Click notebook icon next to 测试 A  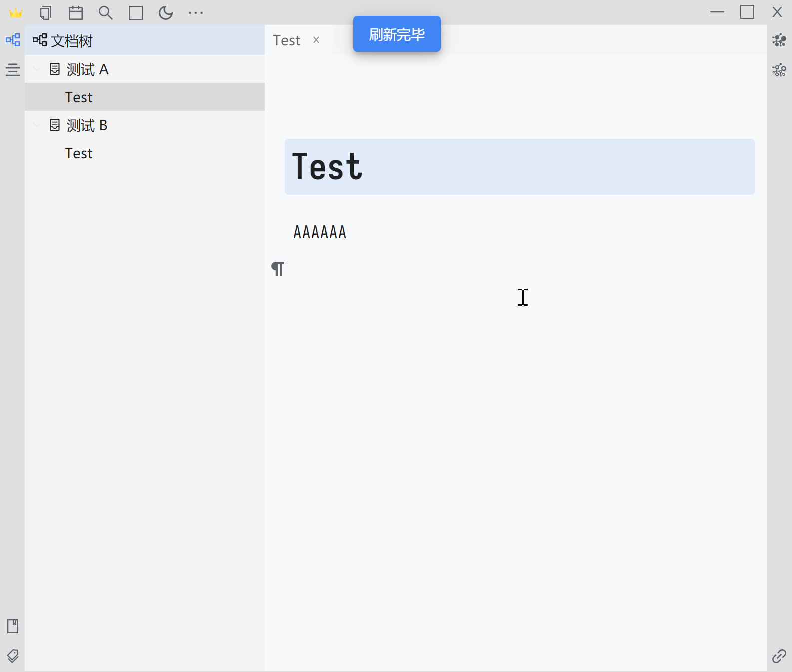pyautogui.click(x=55, y=69)
